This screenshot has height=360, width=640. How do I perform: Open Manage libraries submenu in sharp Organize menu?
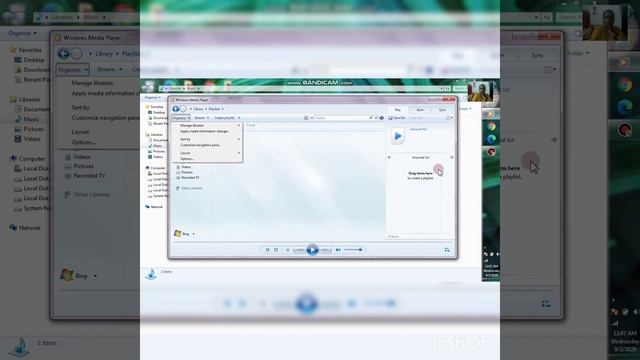point(207,125)
